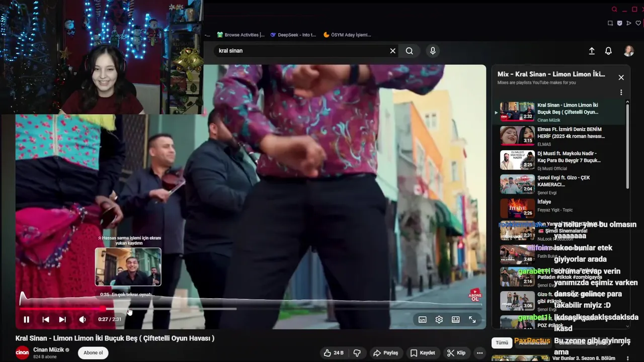Viewport: 644px width, 362px height.
Task: Open the Cinan Müzik channel name link
Action: [x=49, y=350]
